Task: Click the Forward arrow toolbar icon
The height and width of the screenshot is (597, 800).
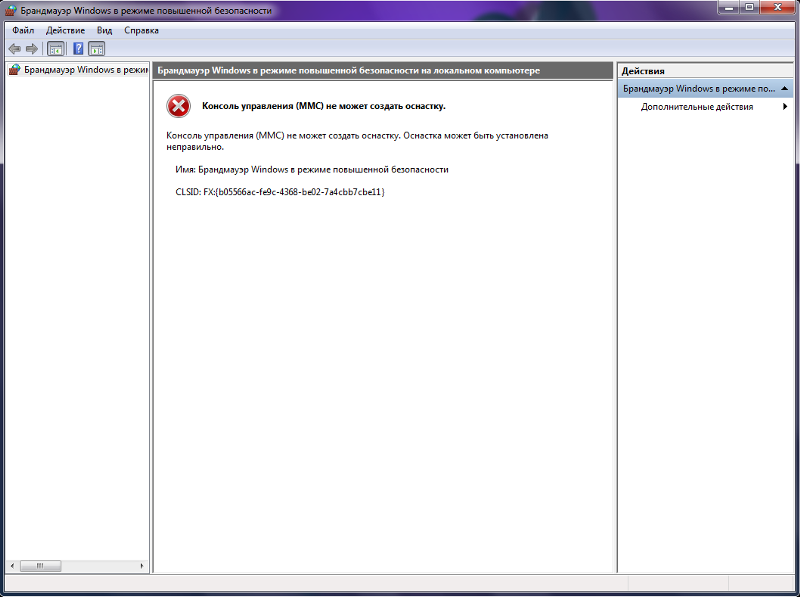Action: [x=32, y=49]
